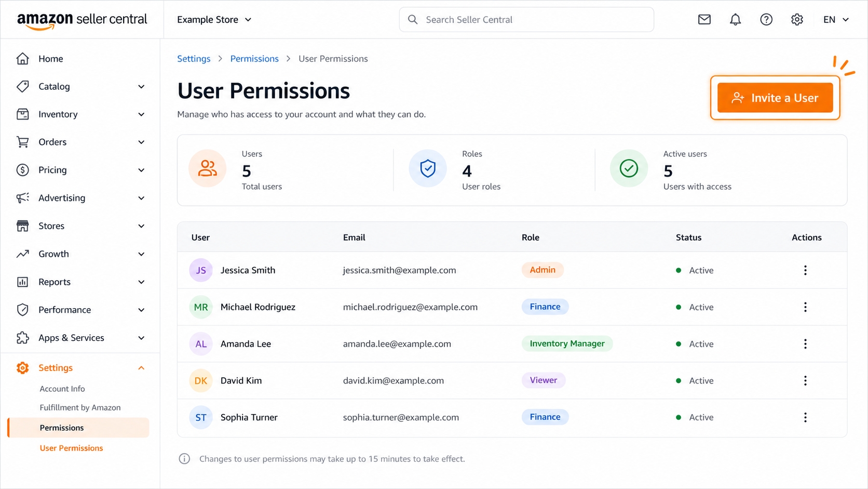Click the amazon seller central logo

pyautogui.click(x=82, y=20)
